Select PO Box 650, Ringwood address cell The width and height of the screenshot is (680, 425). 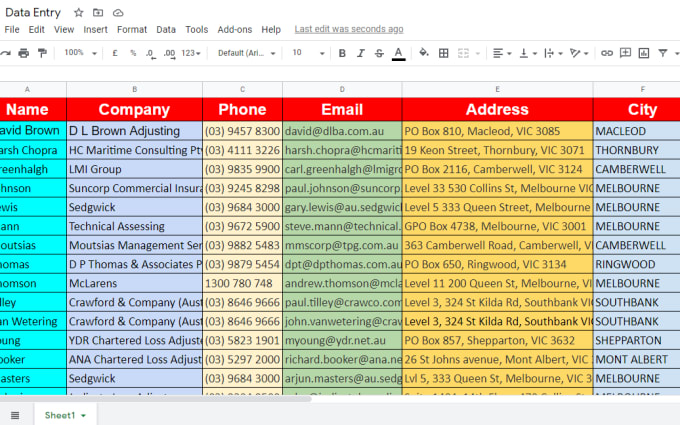[497, 264]
